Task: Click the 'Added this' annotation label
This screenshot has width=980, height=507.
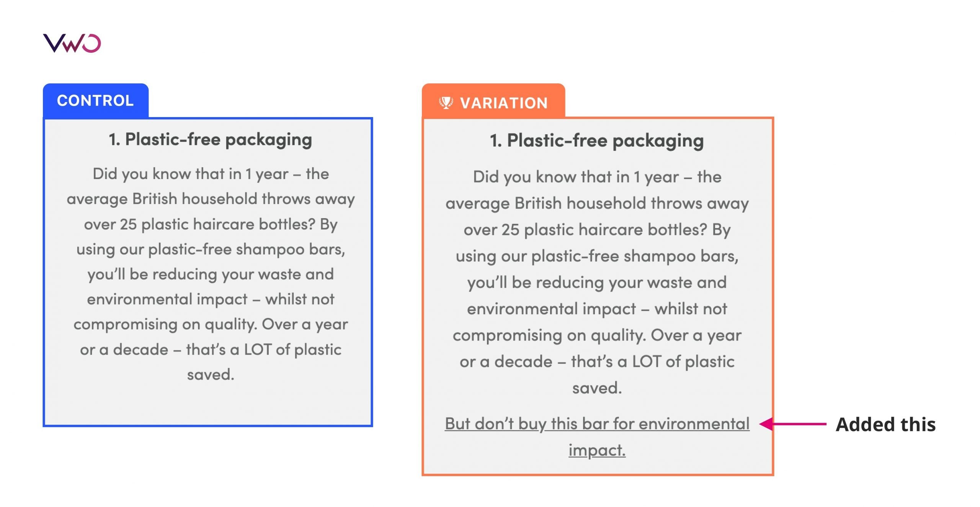Action: pyautogui.click(x=886, y=424)
